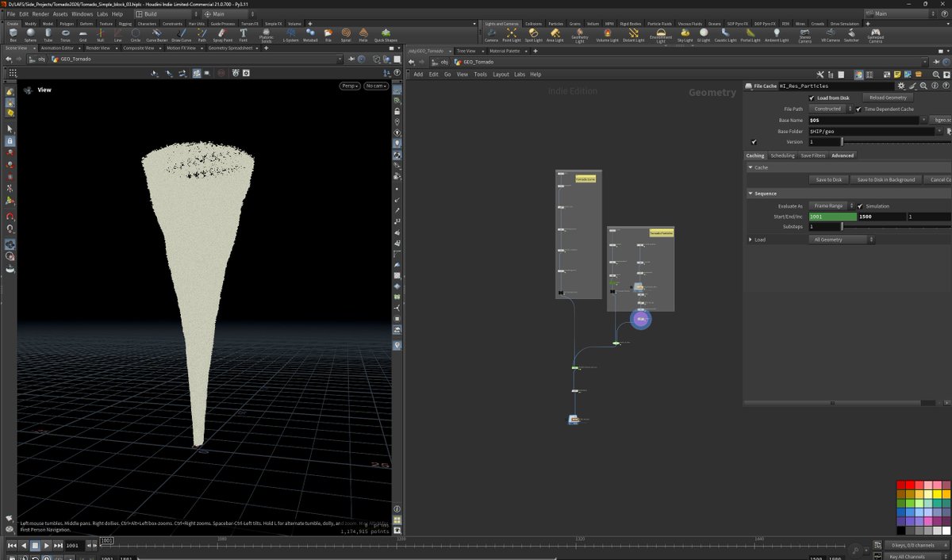The height and width of the screenshot is (560, 952).
Task: Open the Assets menu
Action: [60, 13]
